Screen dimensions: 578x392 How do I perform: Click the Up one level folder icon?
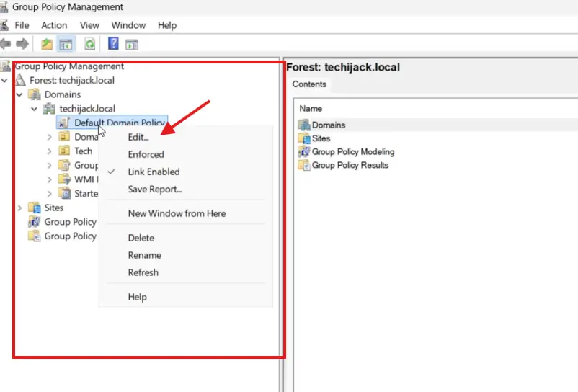pyautogui.click(x=47, y=45)
